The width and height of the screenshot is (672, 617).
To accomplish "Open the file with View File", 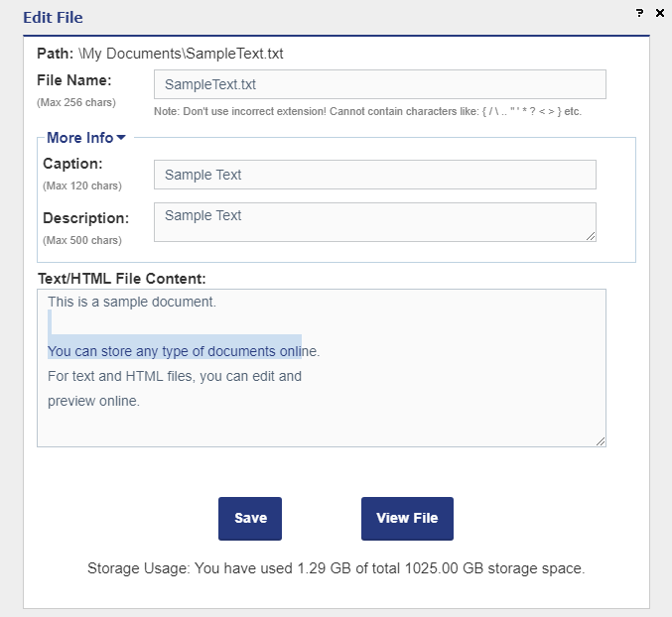I will tap(407, 518).
